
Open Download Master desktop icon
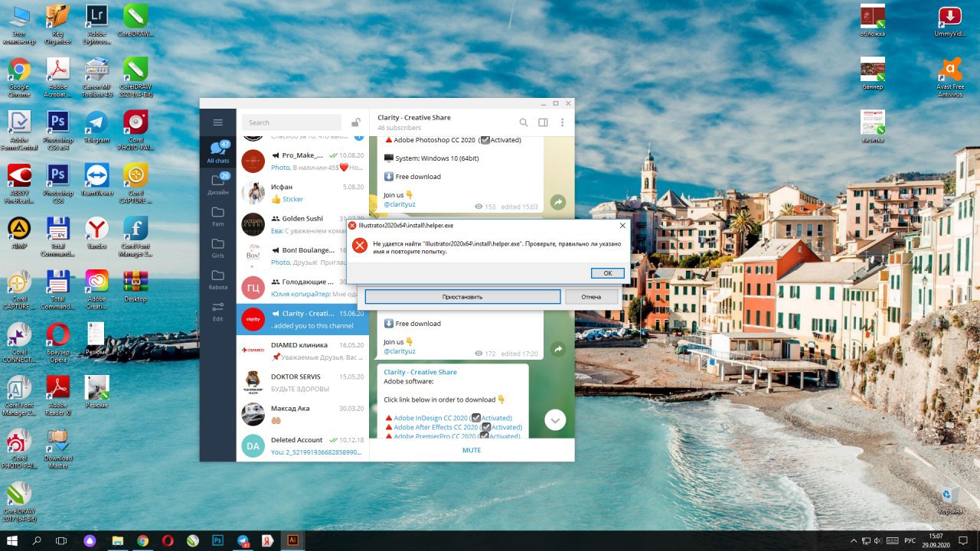[x=58, y=449]
